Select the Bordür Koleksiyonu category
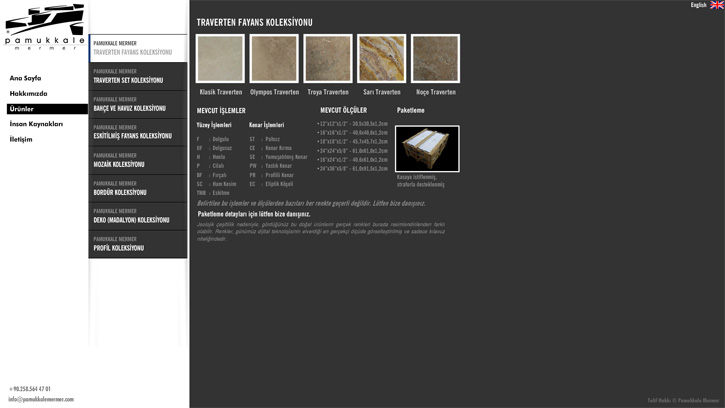 pos(137,188)
